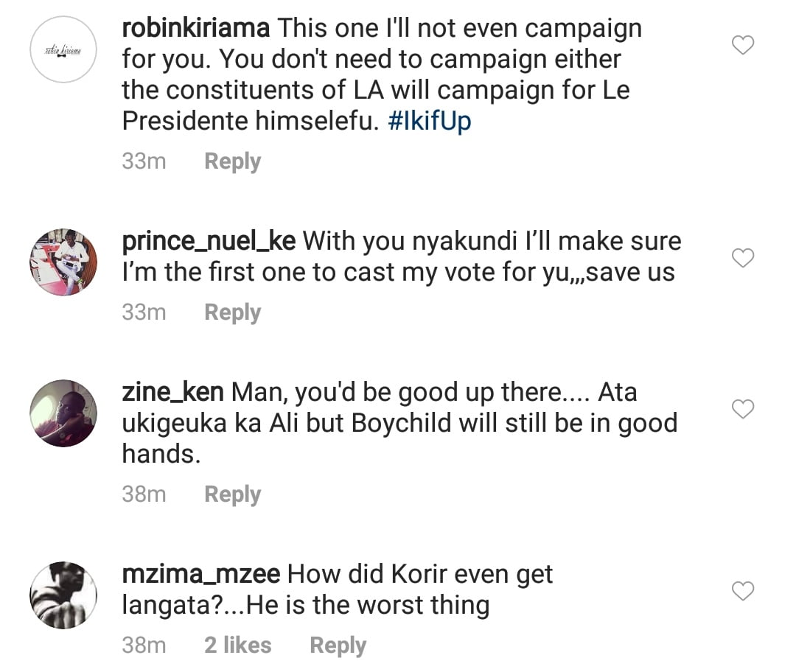Tap the heart beside prince_nuel_ke's comment
796x672 pixels.
pyautogui.click(x=742, y=258)
